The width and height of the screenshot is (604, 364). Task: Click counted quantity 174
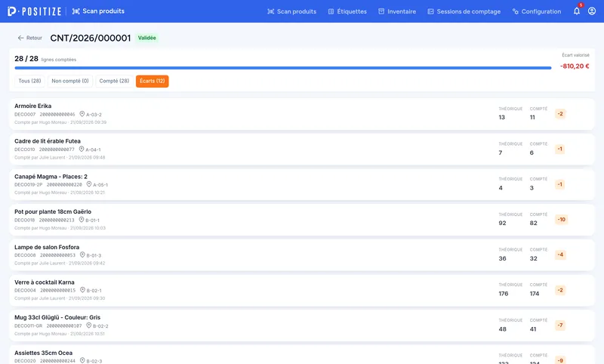coord(535,294)
